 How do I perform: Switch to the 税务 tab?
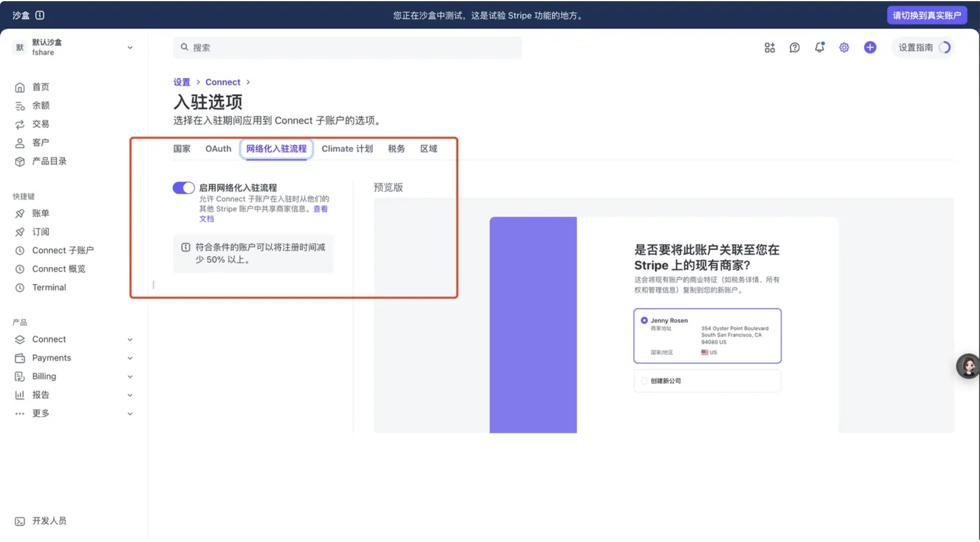pyautogui.click(x=396, y=149)
